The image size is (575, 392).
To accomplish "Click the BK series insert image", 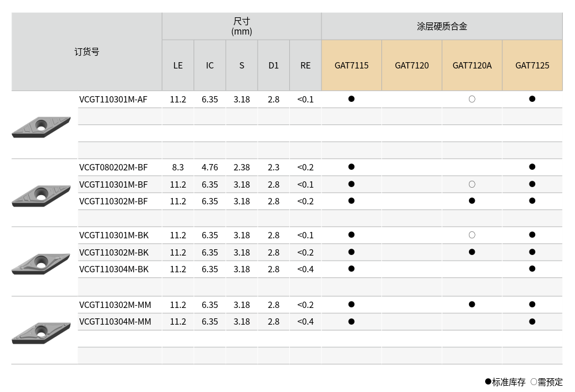I will click(41, 263).
